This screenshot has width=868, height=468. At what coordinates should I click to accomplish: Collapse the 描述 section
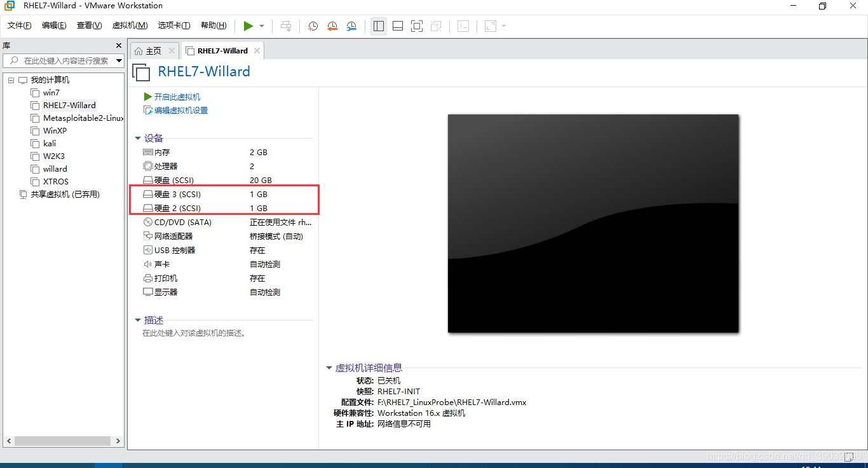pos(137,320)
